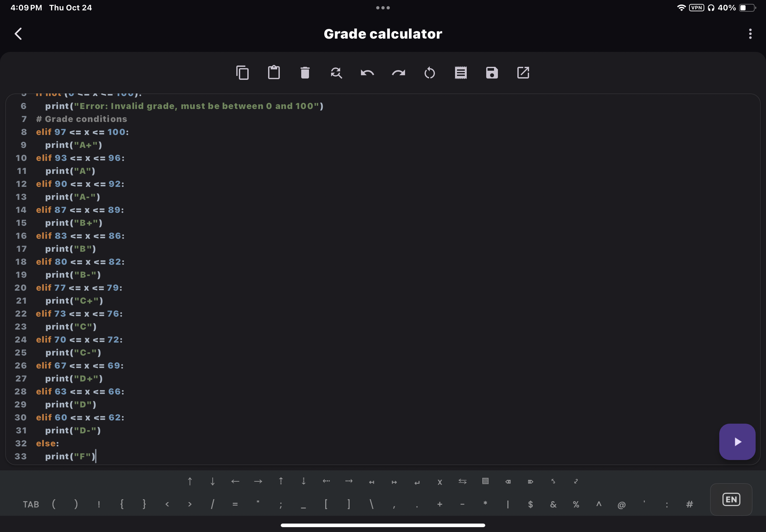Open the three-dot overflow menu
766x532 pixels.
click(750, 34)
